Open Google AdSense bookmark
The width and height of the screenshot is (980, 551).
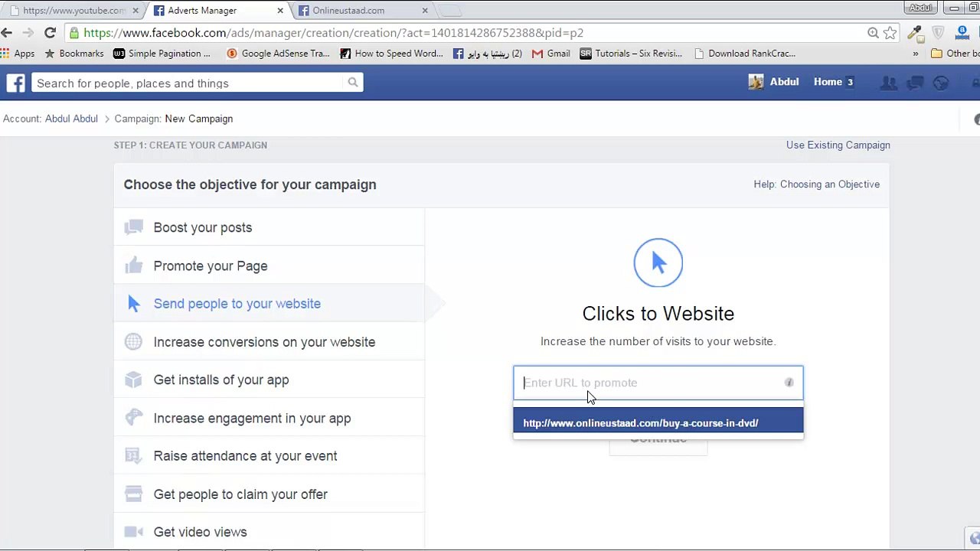278,54
